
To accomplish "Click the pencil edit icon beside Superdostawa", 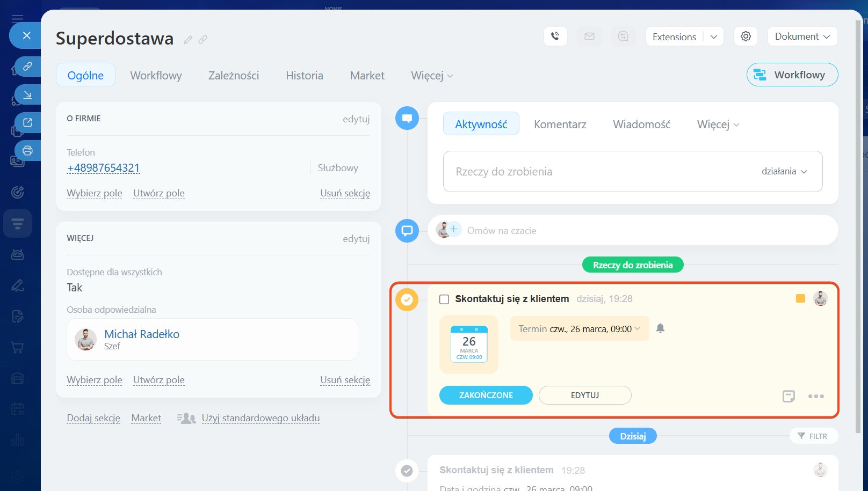I will point(188,40).
